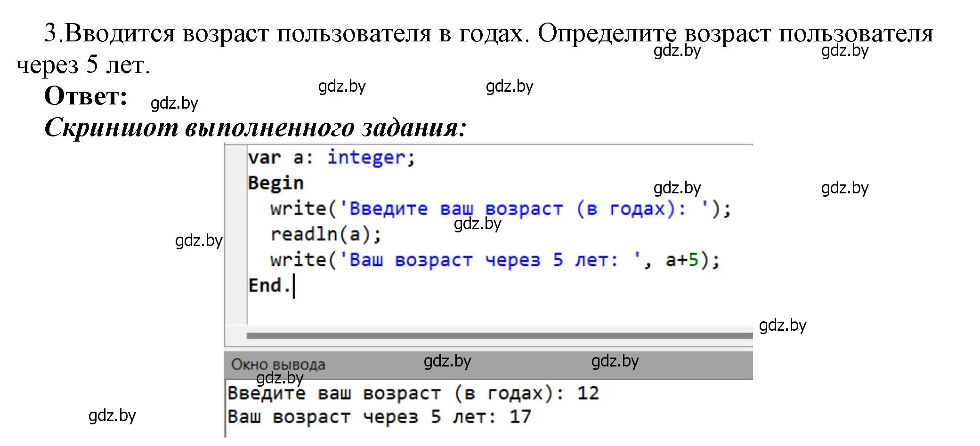Image resolution: width=980 pixels, height=446 pixels.
Task: Click the 'a+5' expression in the code
Action: click(682, 260)
